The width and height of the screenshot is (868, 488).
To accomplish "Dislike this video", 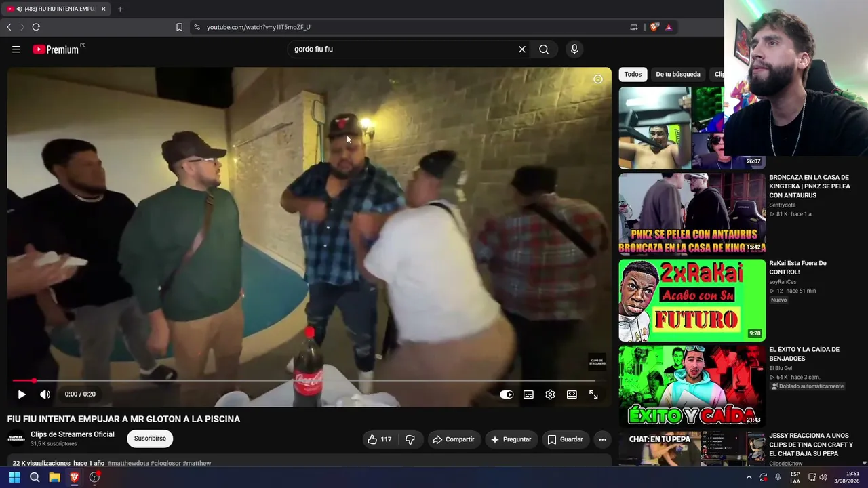I will tap(410, 439).
